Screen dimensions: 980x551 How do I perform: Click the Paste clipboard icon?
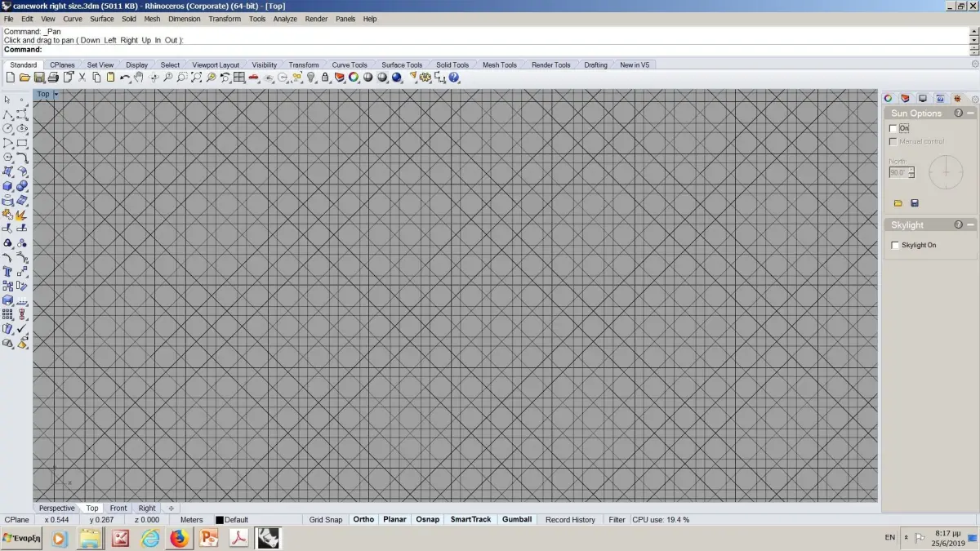110,78
